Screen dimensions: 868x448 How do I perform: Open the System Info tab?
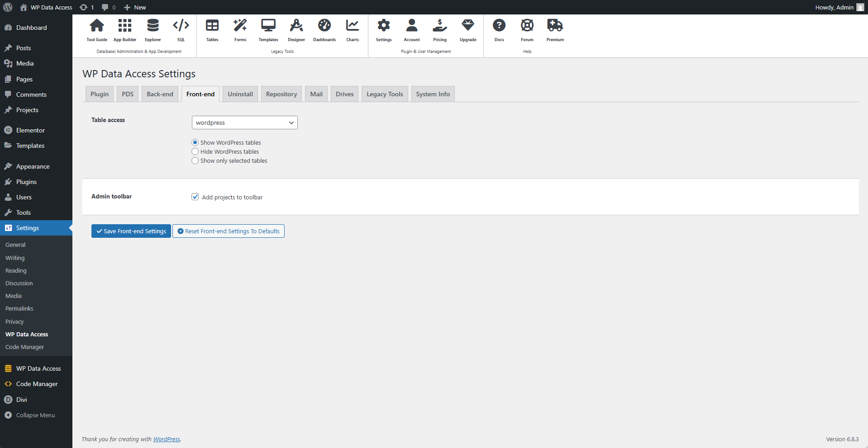(x=432, y=94)
